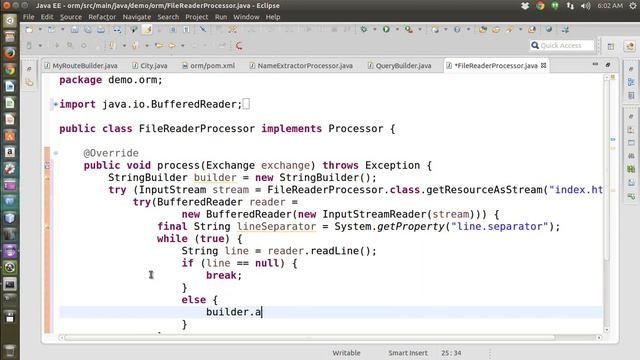The image size is (640, 360).
Task: Open the Debug dropdown arrow
Action: click(374, 29)
